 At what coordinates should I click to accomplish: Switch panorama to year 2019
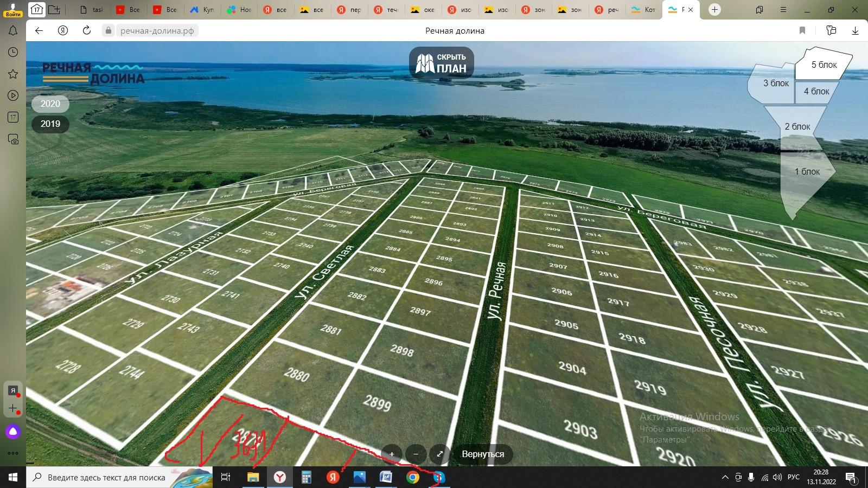point(50,124)
